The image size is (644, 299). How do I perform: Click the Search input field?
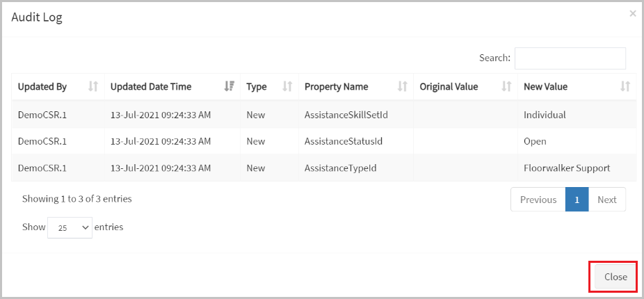click(x=570, y=58)
